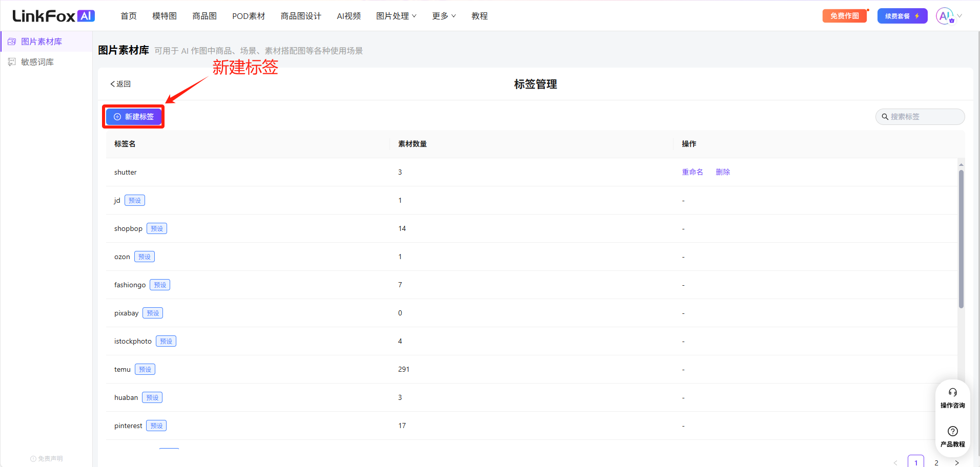980x467 pixels.
Task: Click the search magnifier icon
Action: coord(885,117)
